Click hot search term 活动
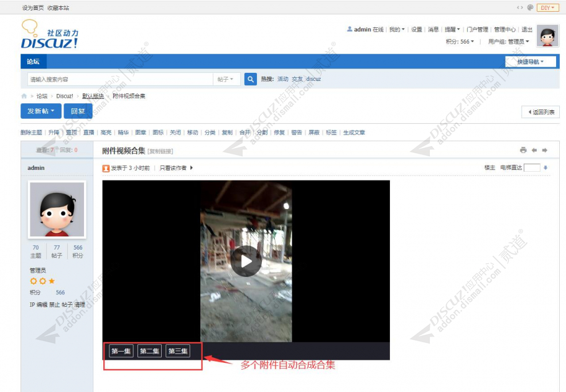Screen dimensions: 566x392 click(x=283, y=79)
